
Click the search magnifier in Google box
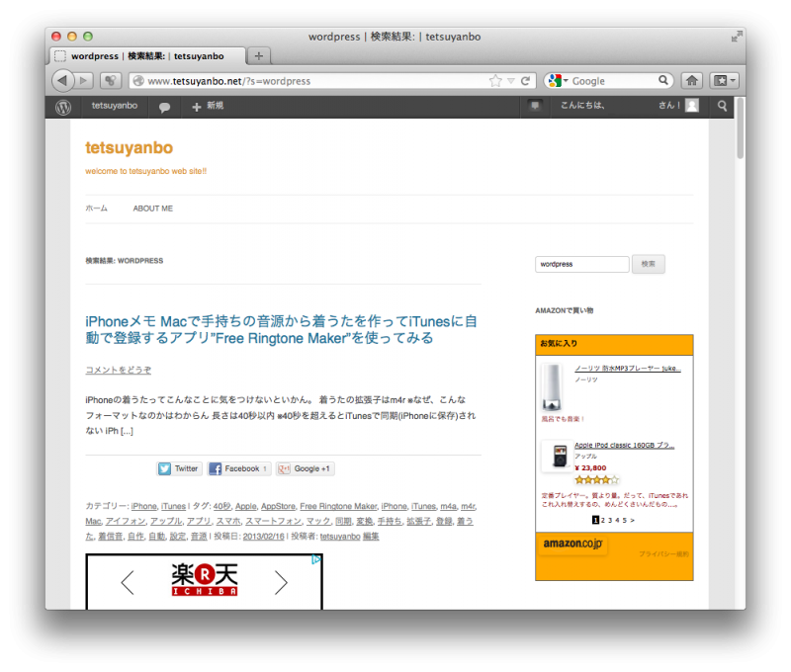(x=662, y=80)
